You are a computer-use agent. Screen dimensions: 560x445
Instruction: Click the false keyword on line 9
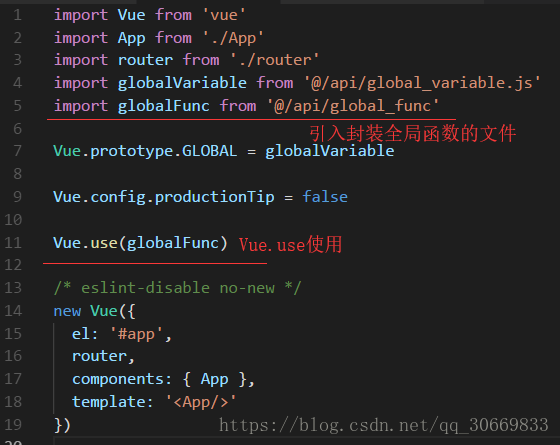pyautogui.click(x=325, y=197)
